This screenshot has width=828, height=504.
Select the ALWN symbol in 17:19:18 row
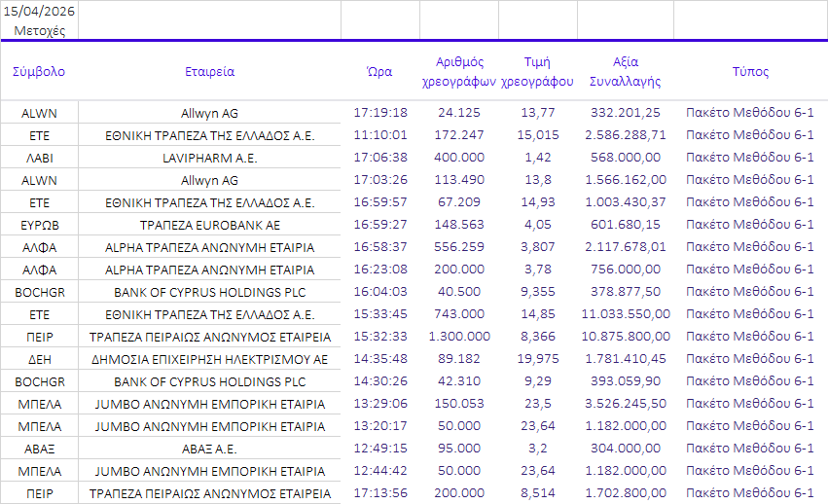(39, 113)
